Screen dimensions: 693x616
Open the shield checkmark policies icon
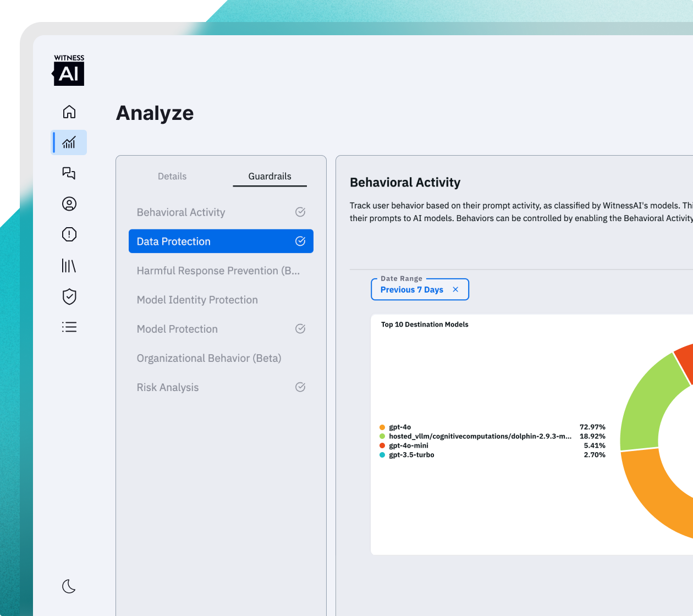69,296
